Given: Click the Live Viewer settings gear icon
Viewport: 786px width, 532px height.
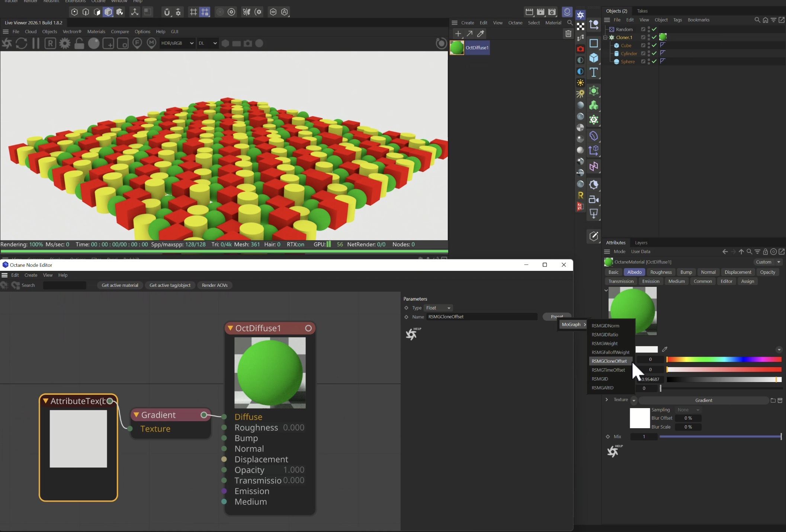Looking at the screenshot, I should 65,44.
